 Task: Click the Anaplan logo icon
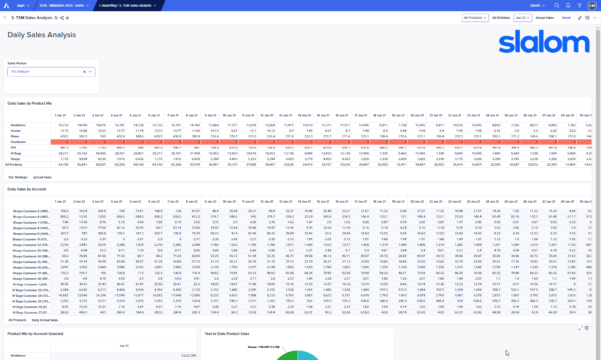click(6, 5)
